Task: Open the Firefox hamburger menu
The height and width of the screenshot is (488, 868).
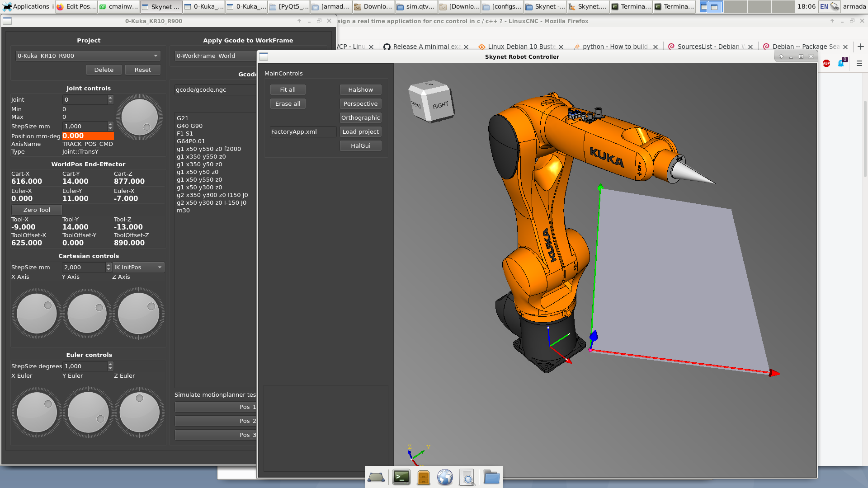Action: click(859, 63)
